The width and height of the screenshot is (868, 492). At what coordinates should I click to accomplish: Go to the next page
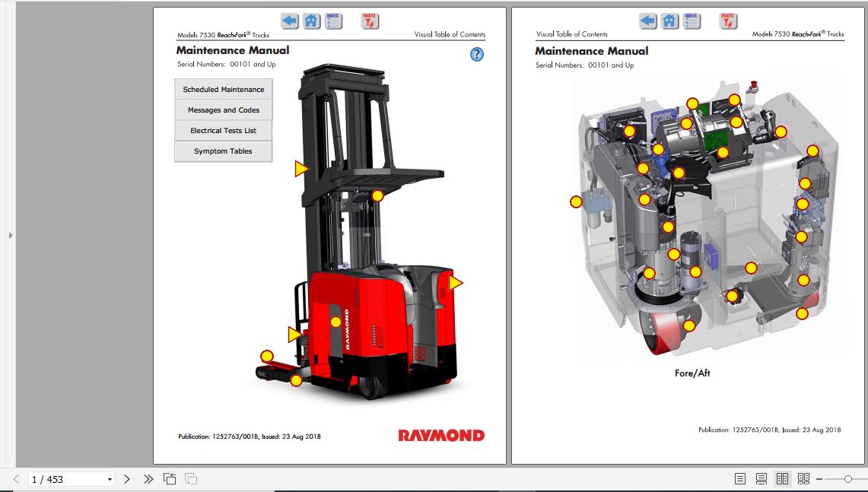pyautogui.click(x=127, y=479)
